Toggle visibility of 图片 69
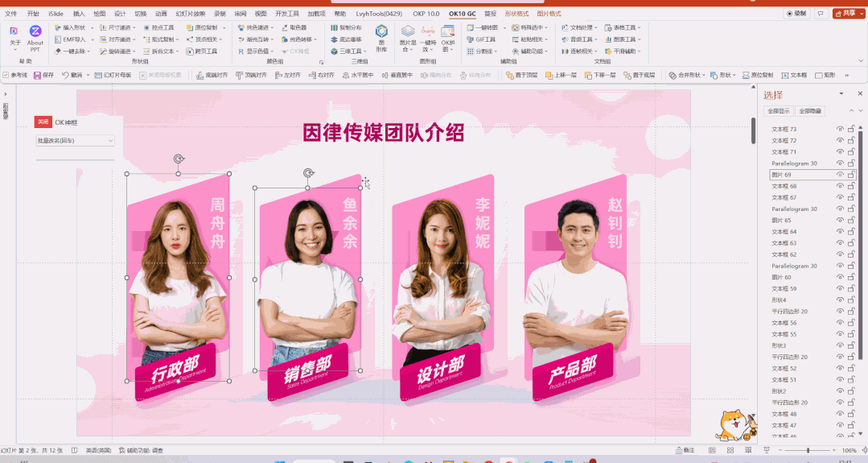 pos(840,175)
